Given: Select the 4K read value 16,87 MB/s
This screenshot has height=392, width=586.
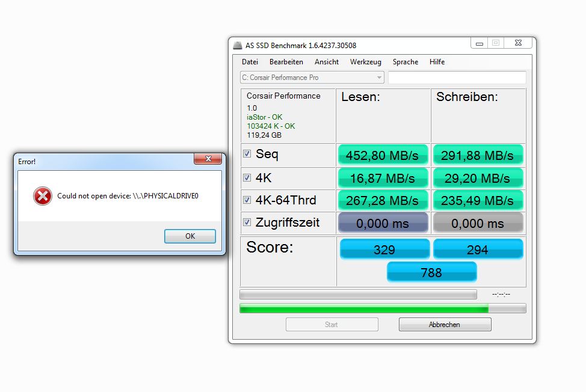Looking at the screenshot, I should pyautogui.click(x=383, y=179).
